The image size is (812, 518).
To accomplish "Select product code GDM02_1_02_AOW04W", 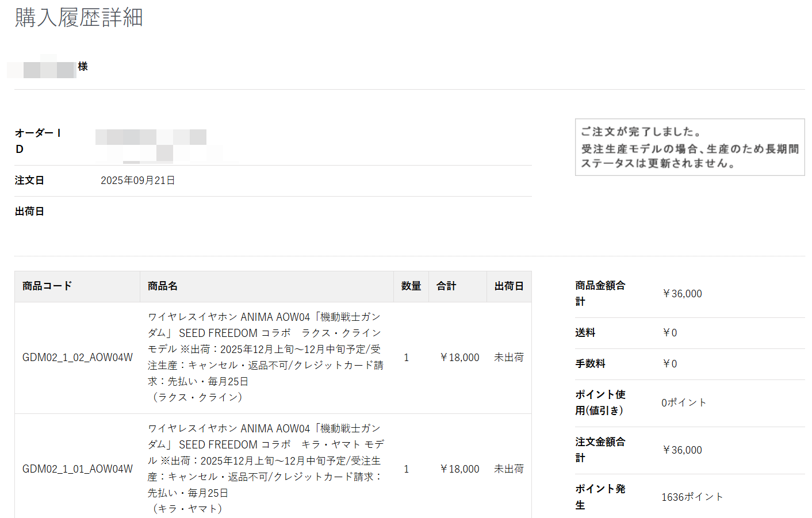I will pos(78,358).
